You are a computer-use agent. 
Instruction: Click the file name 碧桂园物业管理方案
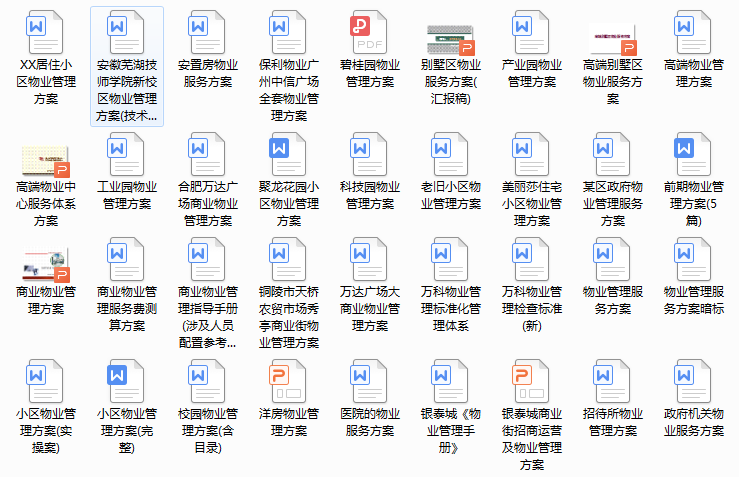370,73
